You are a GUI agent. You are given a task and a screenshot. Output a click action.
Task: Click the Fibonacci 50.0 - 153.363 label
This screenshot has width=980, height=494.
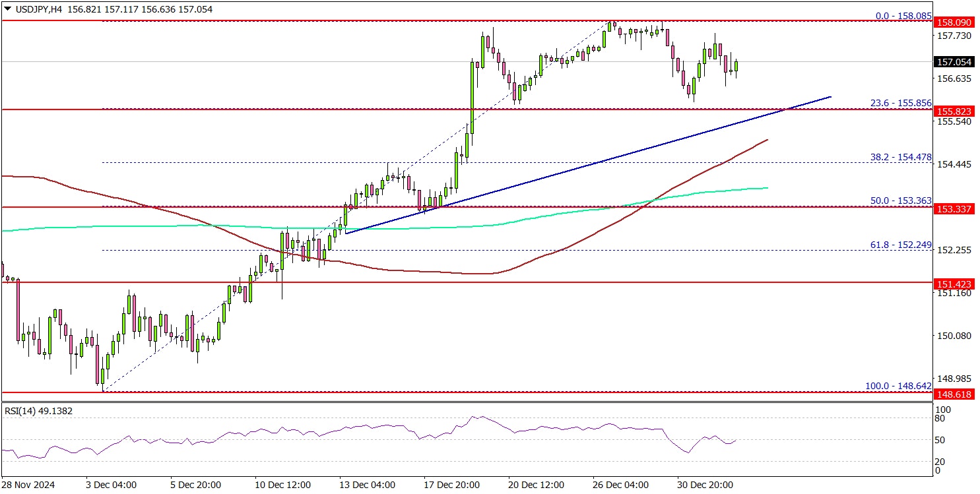(x=898, y=201)
